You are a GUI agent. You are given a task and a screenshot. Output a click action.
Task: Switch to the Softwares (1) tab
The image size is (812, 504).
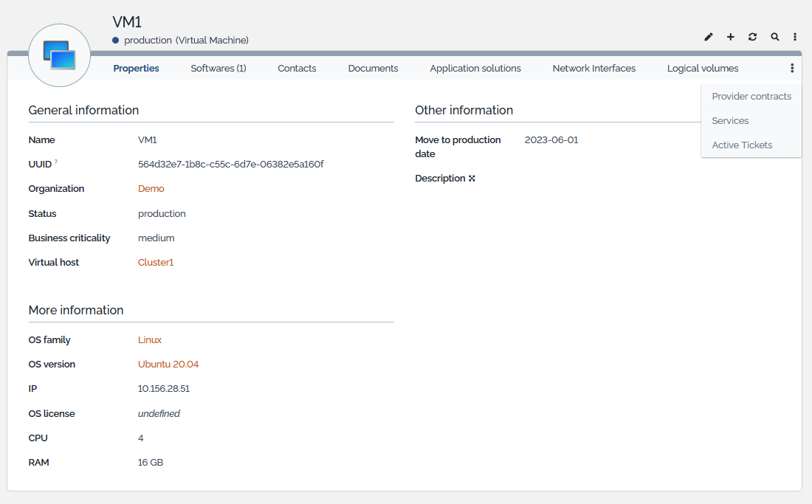tap(219, 69)
